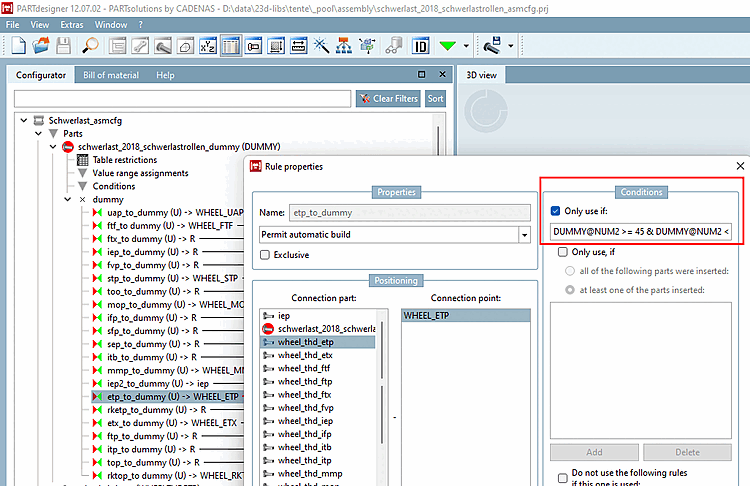Click the Add button in Conditions
This screenshot has height=486, width=750.
click(x=594, y=452)
